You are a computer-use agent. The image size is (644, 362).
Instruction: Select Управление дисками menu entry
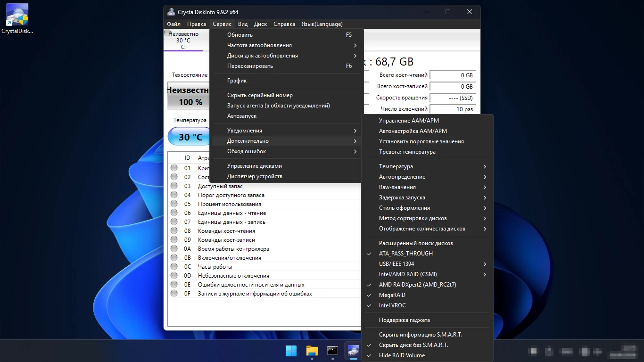pos(287,166)
